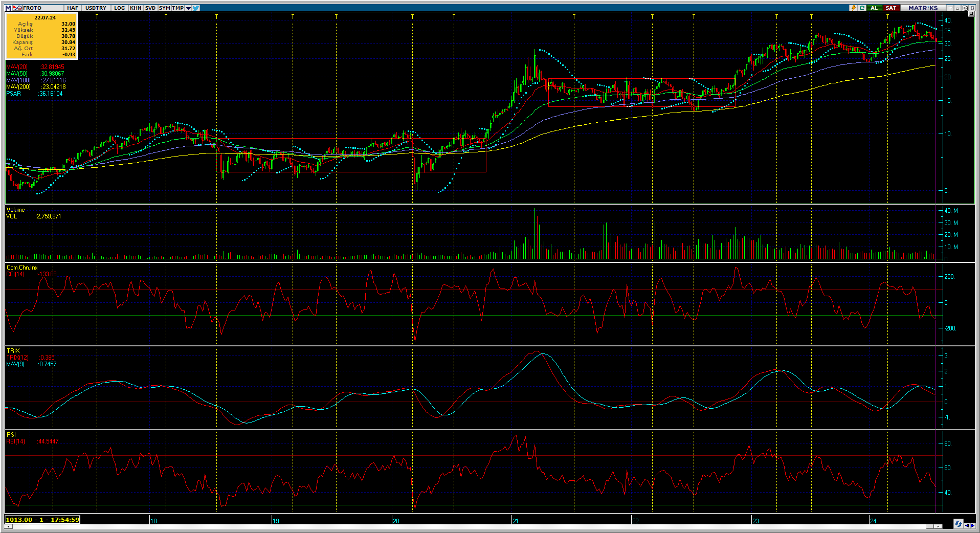Viewport: 980px width, 533px height.
Task: Click the 22 year label on time axis
Action: [636, 521]
